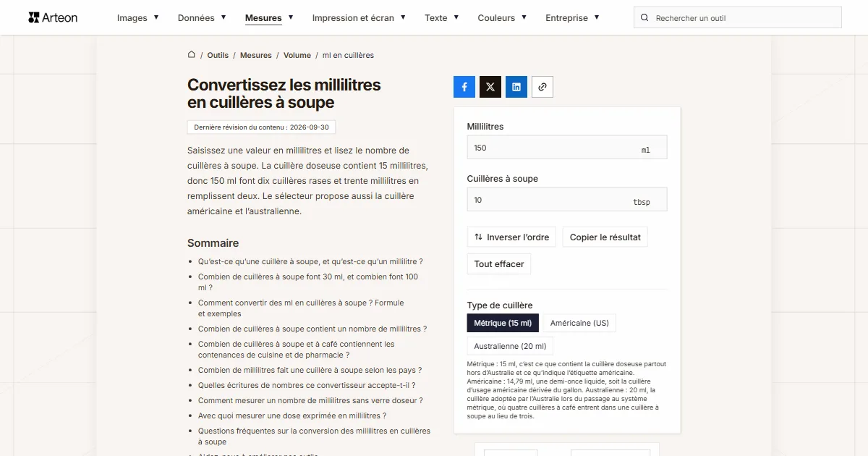Share the page on Facebook
This screenshot has width=868, height=456.
(464, 87)
